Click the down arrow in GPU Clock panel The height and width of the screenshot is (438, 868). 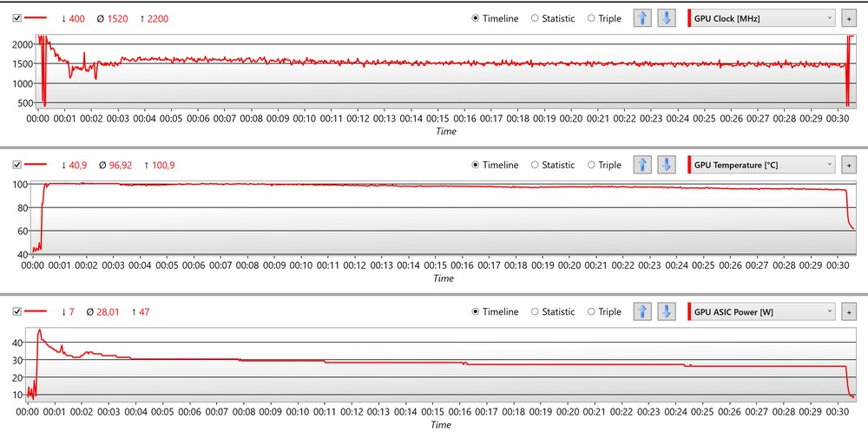pos(666,18)
